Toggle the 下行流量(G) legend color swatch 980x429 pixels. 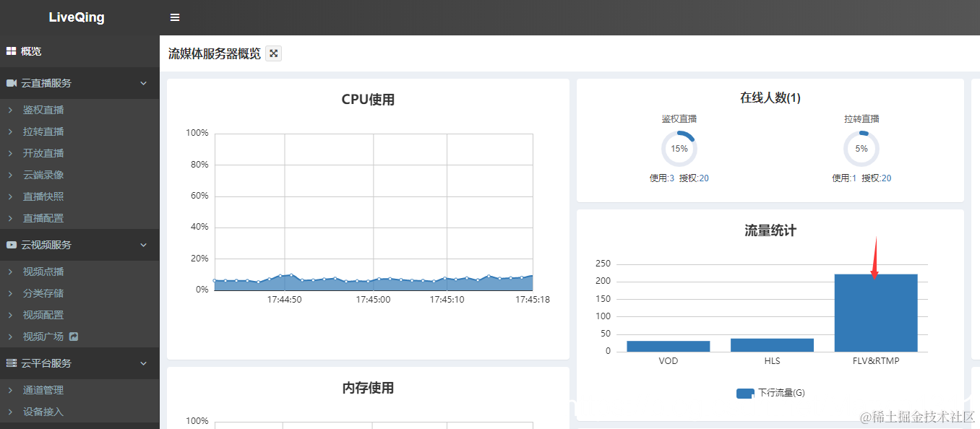tap(745, 394)
